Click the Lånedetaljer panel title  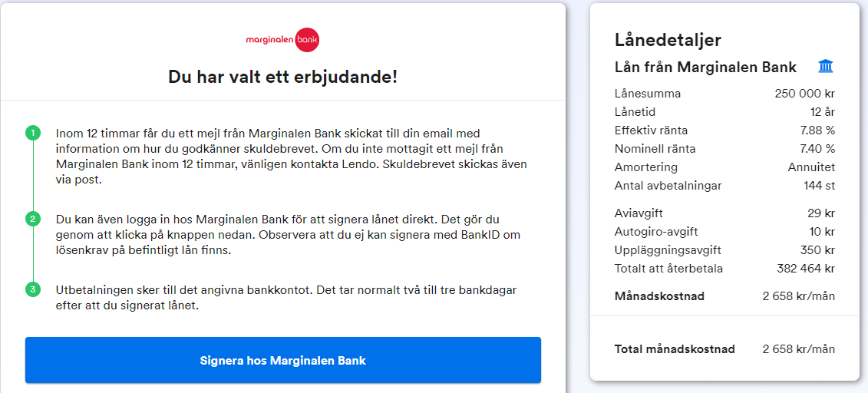668,41
